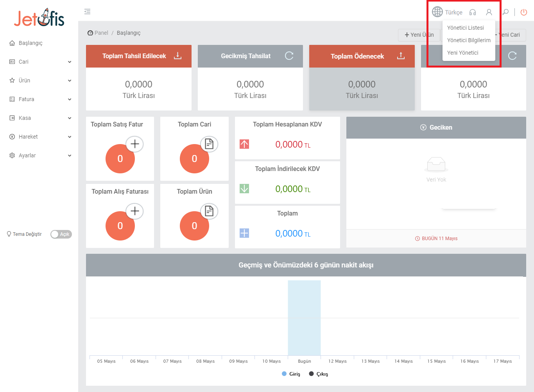Click the upload icon on Toplam Ödenecek
This screenshot has width=534, height=392.
401,55
